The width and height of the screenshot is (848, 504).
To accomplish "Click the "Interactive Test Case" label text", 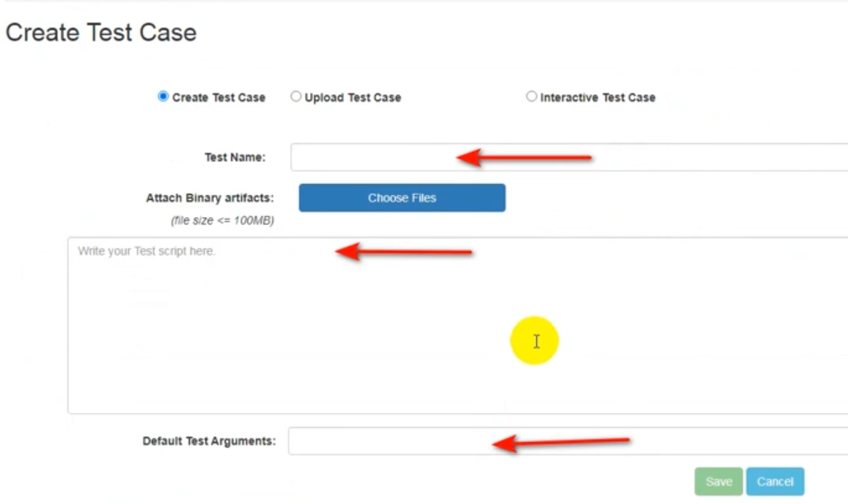I will tap(598, 97).
